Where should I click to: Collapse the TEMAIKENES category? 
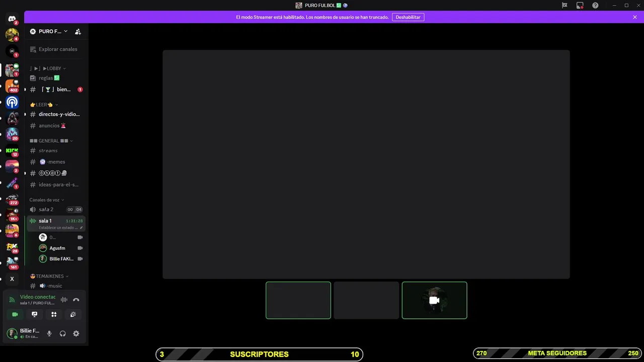click(x=49, y=276)
